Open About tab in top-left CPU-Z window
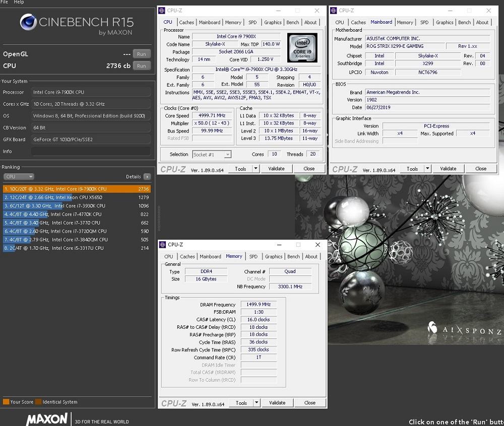Image resolution: width=504 pixels, height=426 pixels. [x=310, y=23]
